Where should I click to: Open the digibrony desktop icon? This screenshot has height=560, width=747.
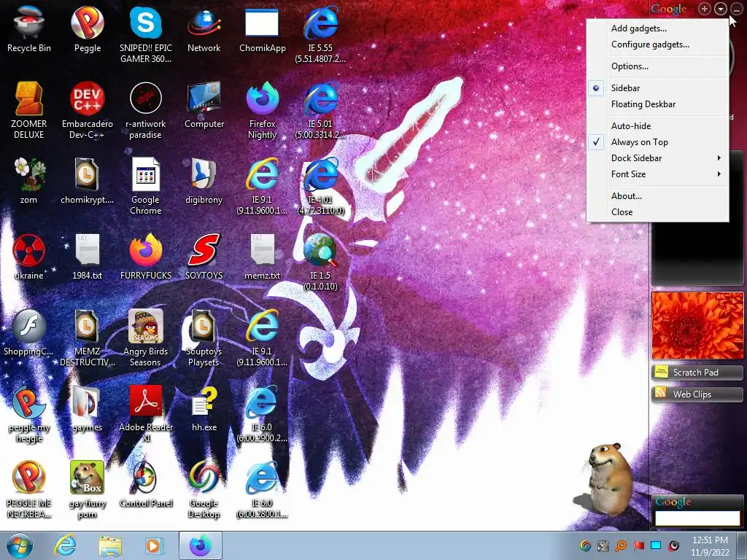pyautogui.click(x=204, y=181)
